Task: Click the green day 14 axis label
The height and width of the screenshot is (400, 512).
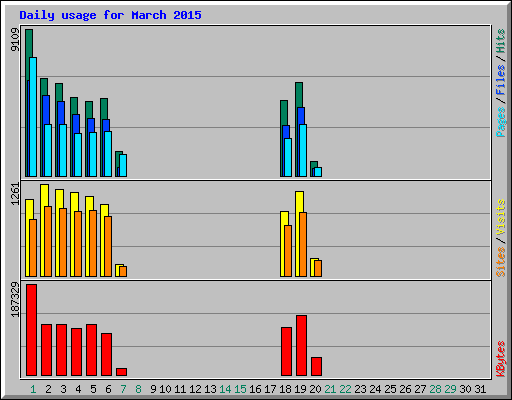Action: [225, 389]
